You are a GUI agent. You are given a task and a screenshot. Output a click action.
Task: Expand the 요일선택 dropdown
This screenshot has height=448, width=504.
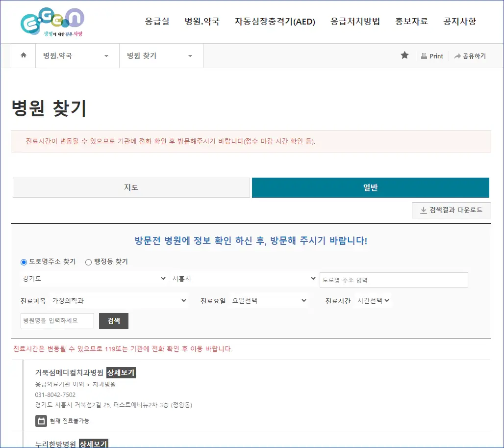click(x=269, y=300)
